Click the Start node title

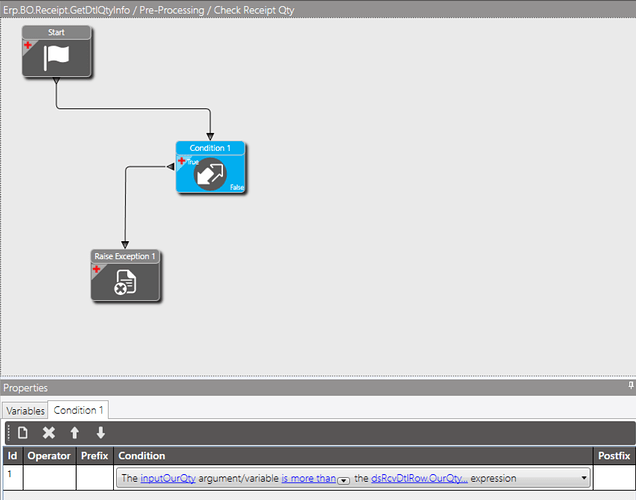pos(56,32)
